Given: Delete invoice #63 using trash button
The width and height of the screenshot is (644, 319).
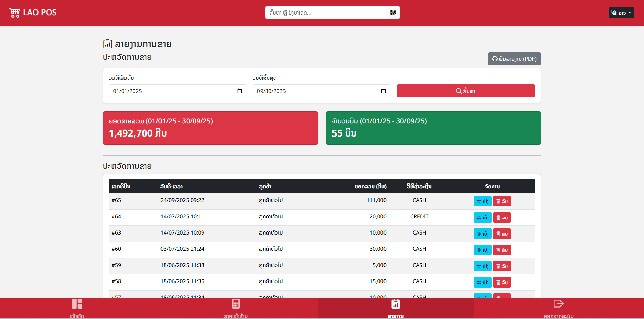Looking at the screenshot, I should 502,234.
